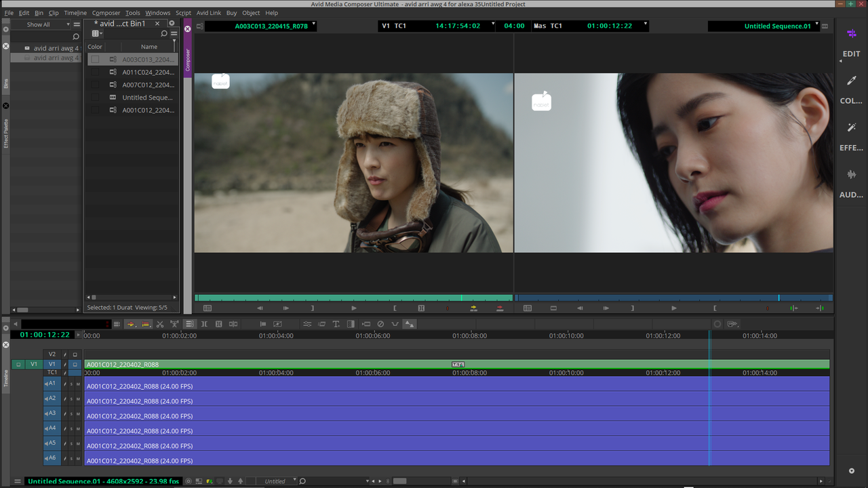This screenshot has height=488, width=868.
Task: Click the Color column header in Bin1
Action: pyautogui.click(x=95, y=47)
